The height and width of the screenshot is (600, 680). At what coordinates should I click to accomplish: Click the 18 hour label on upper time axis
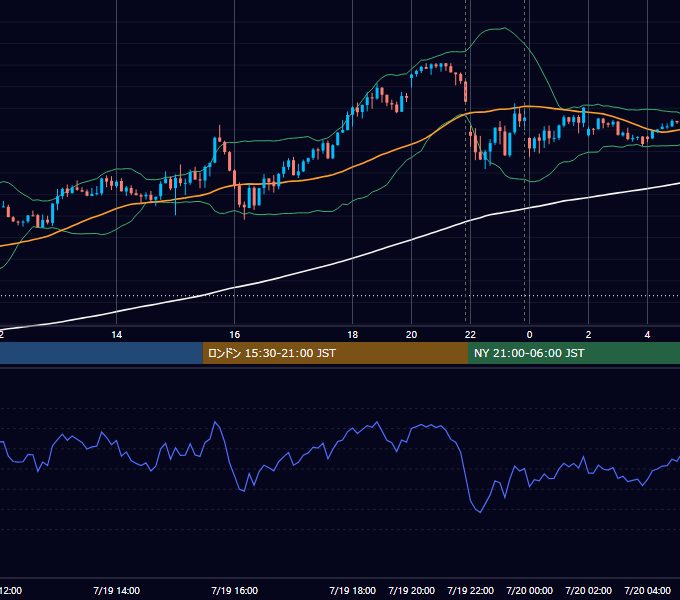(353, 335)
